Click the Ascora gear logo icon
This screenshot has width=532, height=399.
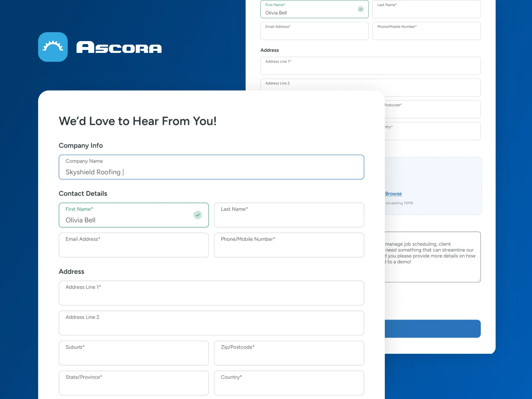(53, 47)
